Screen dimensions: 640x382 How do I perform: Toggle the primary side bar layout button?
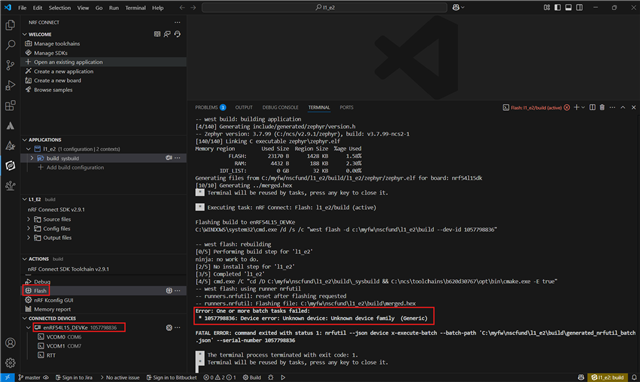[x=558, y=7]
